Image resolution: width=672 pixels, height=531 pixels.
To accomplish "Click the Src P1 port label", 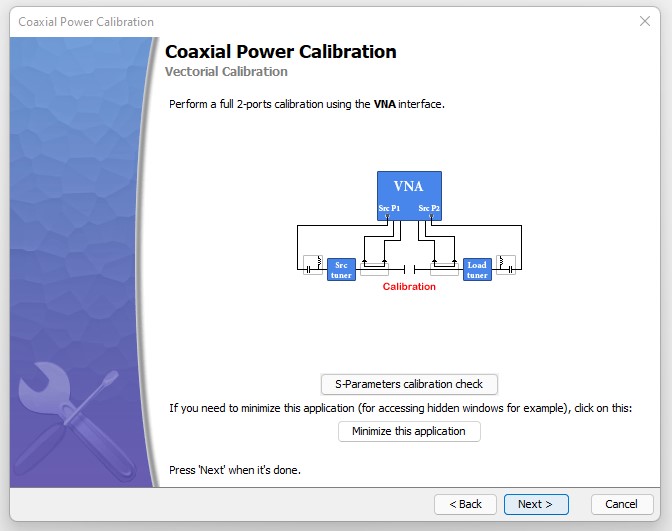I will click(389, 208).
